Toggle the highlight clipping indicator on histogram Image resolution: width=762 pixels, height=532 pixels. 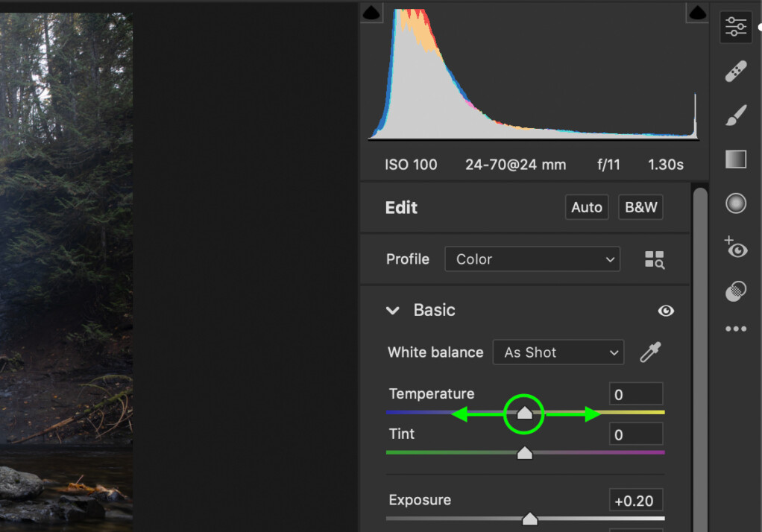pyautogui.click(x=696, y=13)
